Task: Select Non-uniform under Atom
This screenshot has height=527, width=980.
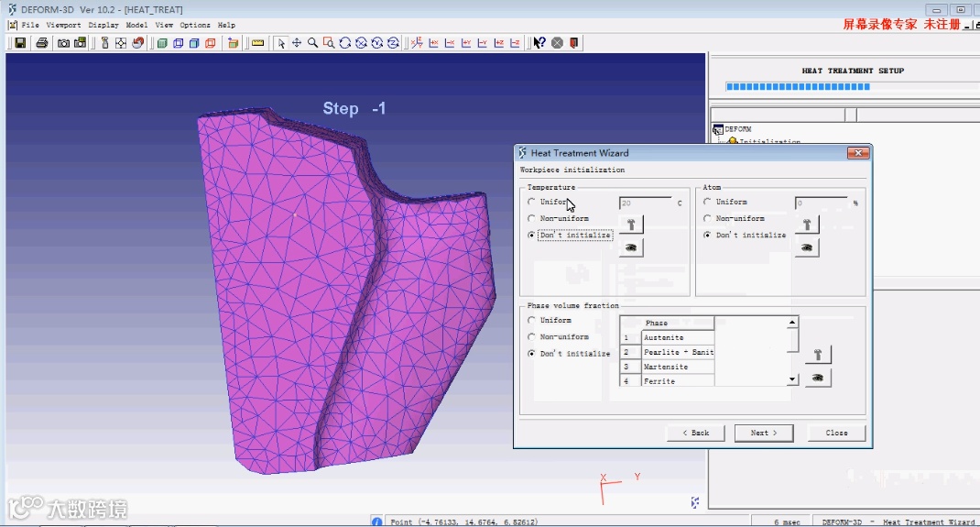Action: click(x=707, y=218)
